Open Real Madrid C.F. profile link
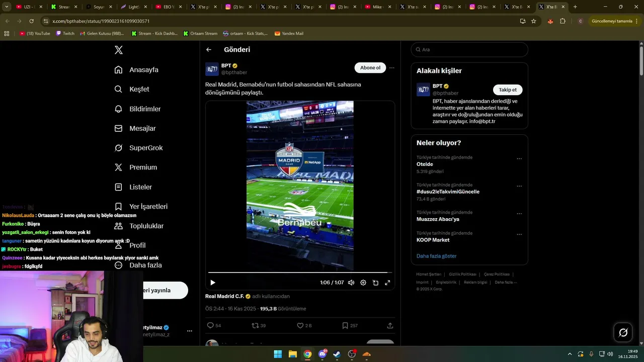 coord(224,297)
